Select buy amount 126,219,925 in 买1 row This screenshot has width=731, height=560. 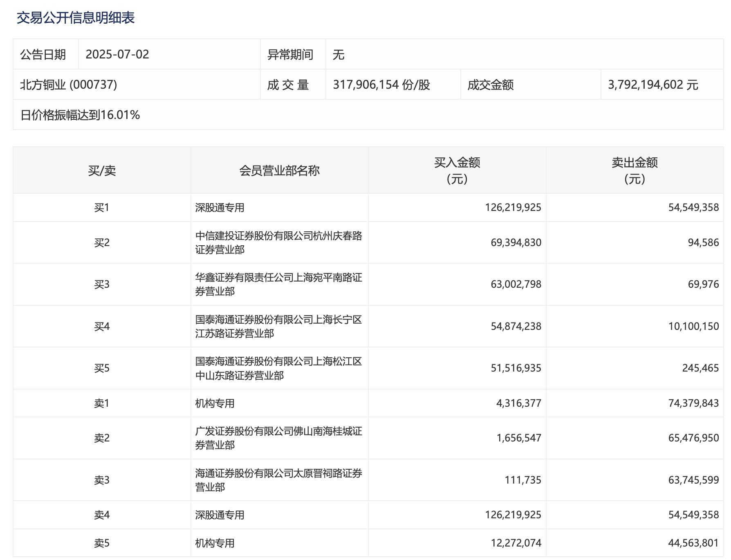click(x=513, y=208)
